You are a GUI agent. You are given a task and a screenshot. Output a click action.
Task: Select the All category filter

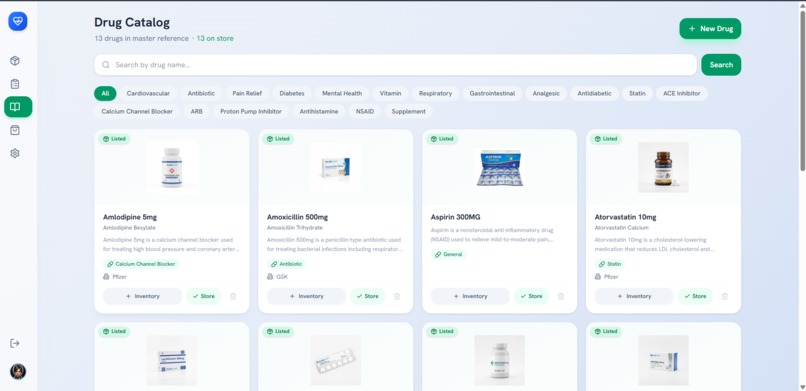[105, 94]
